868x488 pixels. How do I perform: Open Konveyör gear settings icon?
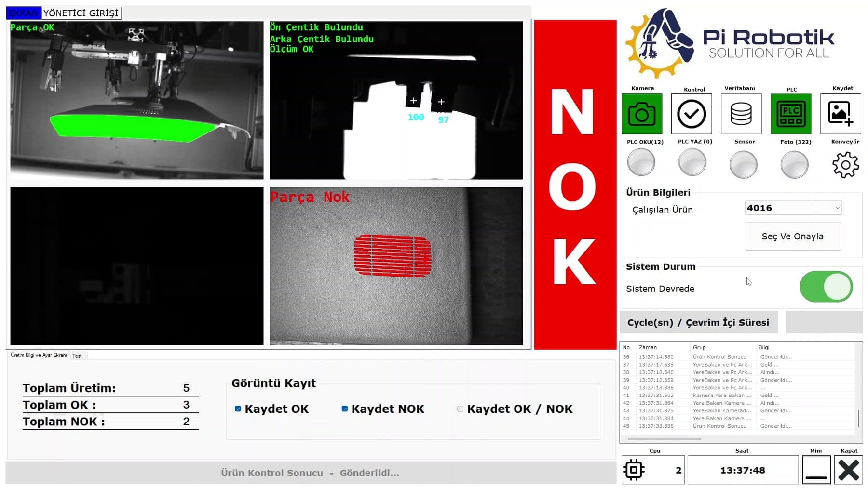[845, 165]
